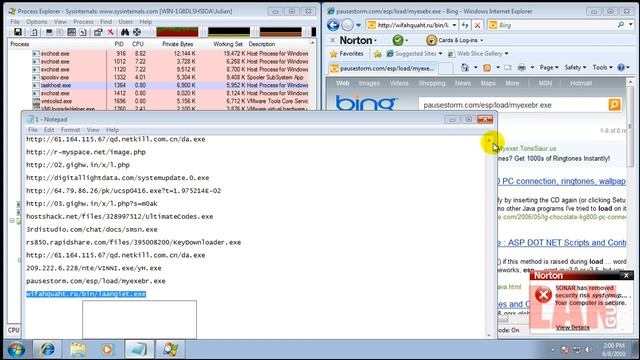Click the red X Kill Process icon
The width and height of the screenshot is (640, 360).
pyautogui.click(x=110, y=32)
